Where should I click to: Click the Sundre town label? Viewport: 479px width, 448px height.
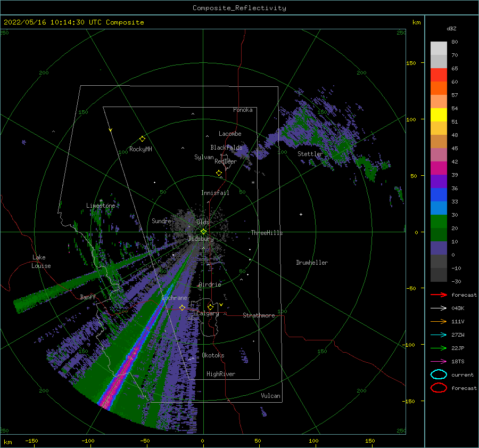click(161, 221)
